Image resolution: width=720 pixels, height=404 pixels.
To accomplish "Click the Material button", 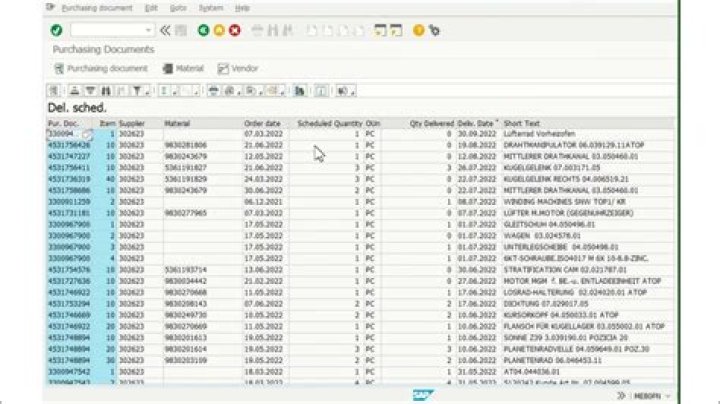I will click(x=183, y=69).
